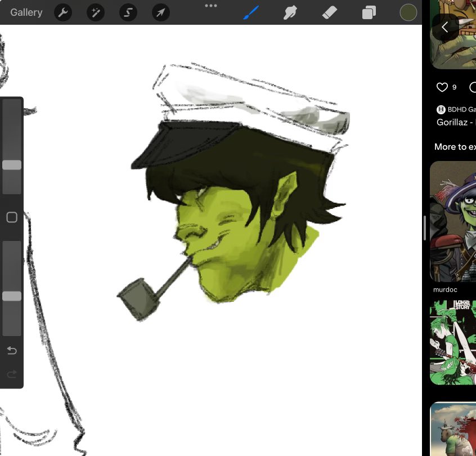Open the green guitar artwork pin
The image size is (476, 456).
(453, 342)
